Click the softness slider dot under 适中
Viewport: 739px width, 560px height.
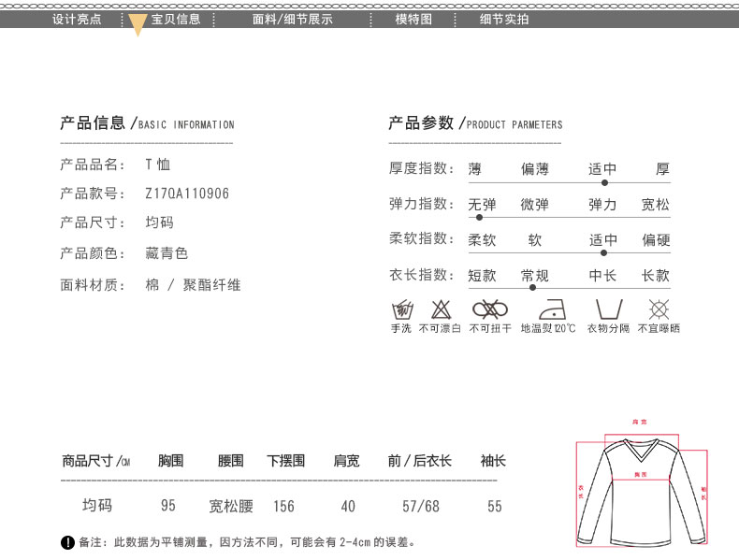click(x=604, y=252)
